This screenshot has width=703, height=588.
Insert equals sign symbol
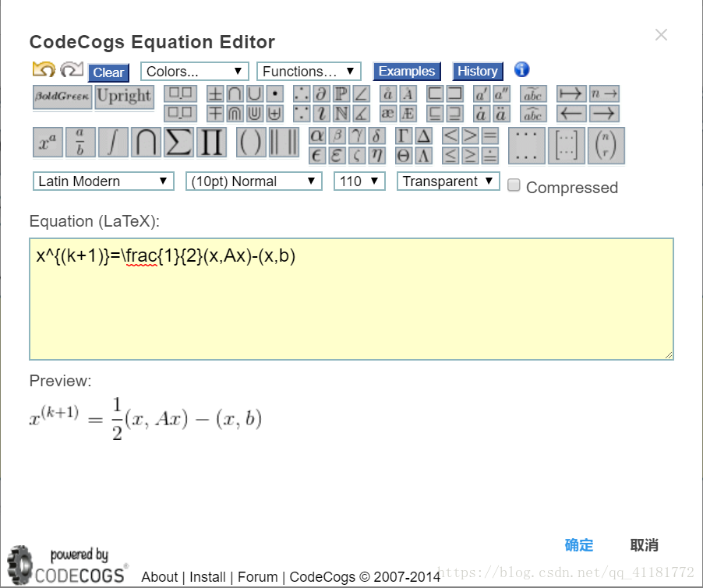[490, 136]
